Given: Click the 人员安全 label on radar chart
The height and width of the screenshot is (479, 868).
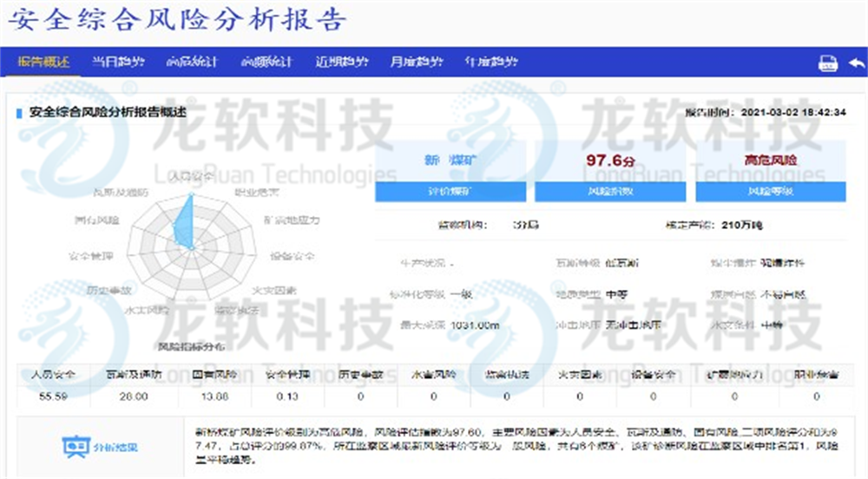Looking at the screenshot, I should (x=191, y=176).
